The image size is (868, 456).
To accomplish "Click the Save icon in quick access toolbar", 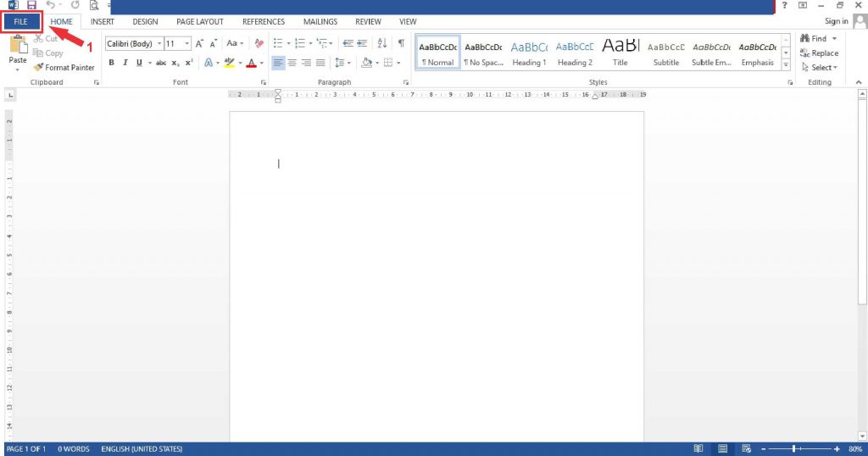I will 31,6.
